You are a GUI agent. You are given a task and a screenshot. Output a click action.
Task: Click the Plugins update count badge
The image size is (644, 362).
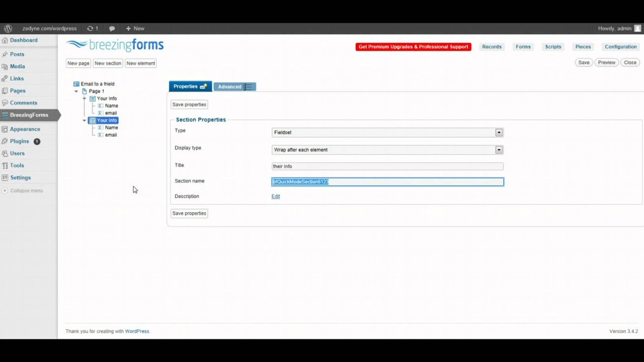point(37,141)
